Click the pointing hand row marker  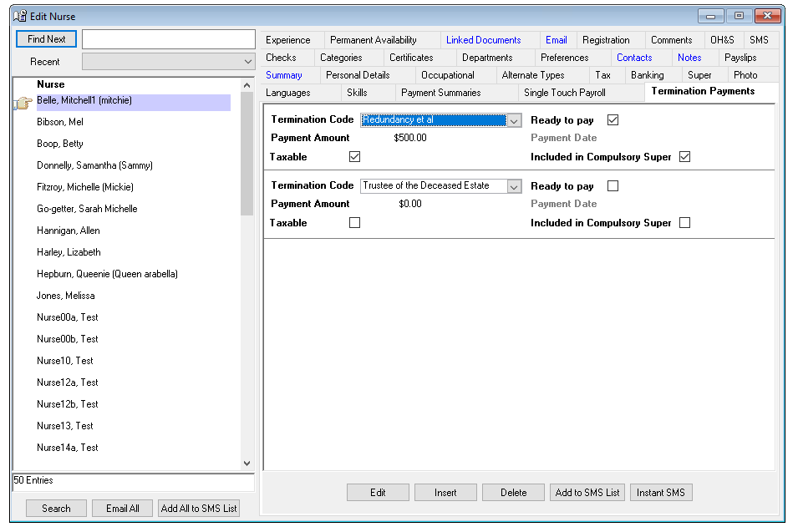[23, 104]
